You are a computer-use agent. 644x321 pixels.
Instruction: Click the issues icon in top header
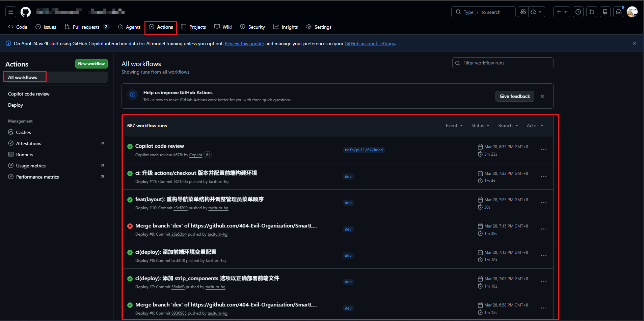[x=578, y=12]
